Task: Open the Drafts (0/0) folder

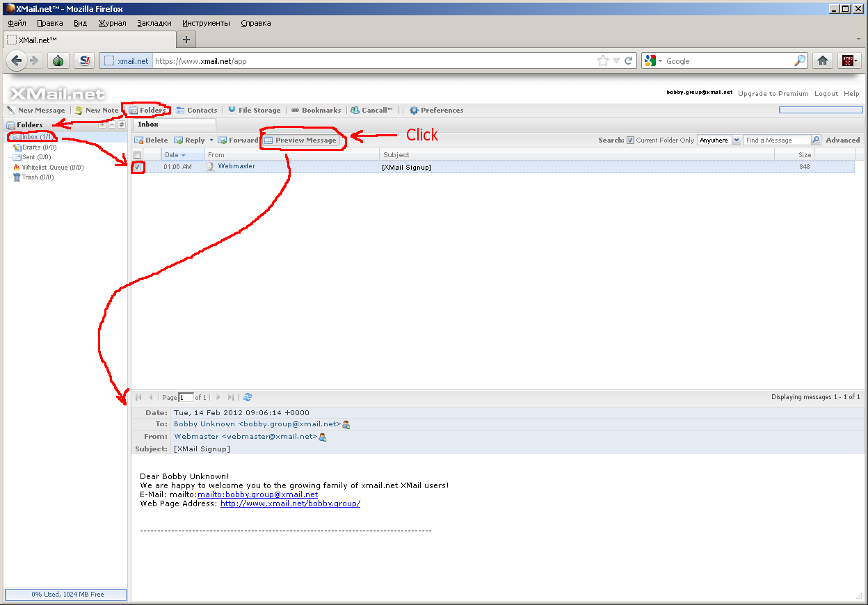Action: (x=34, y=147)
